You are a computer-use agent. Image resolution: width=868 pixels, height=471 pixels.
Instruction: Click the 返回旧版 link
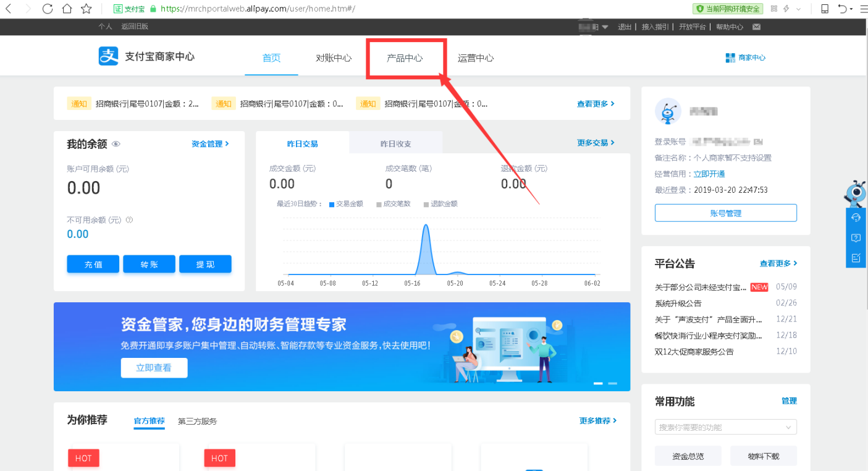(x=135, y=27)
